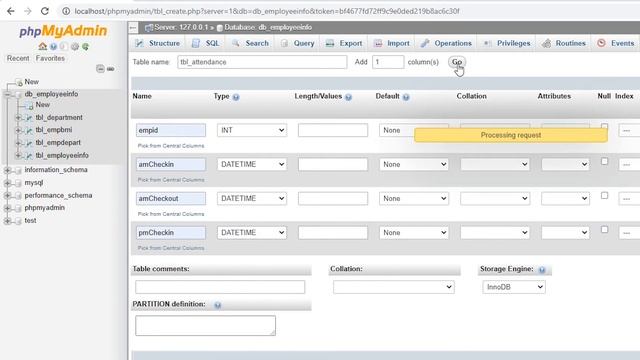Click New under db_employeeinfo in tree
The image size is (640, 360).
pyautogui.click(x=42, y=105)
